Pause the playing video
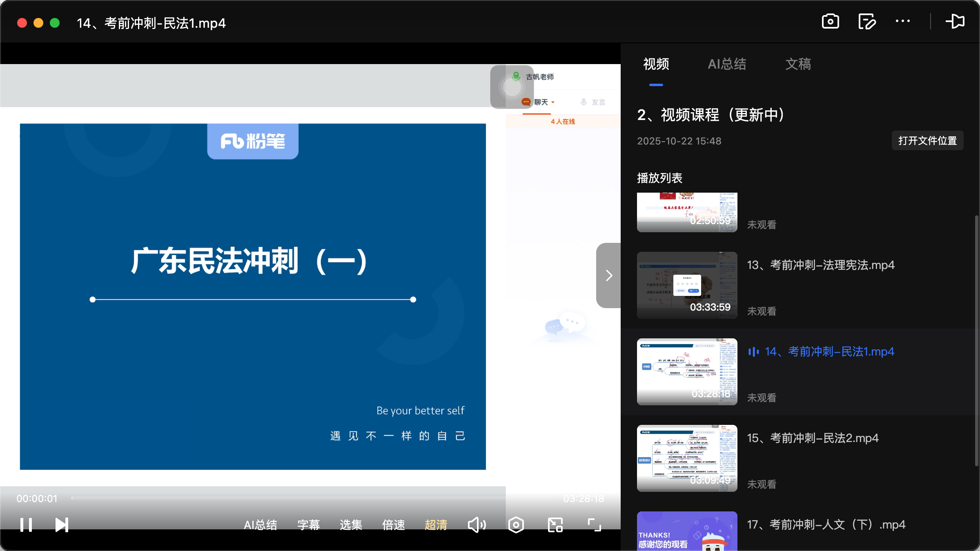Viewport: 980px width, 551px height. (x=26, y=525)
